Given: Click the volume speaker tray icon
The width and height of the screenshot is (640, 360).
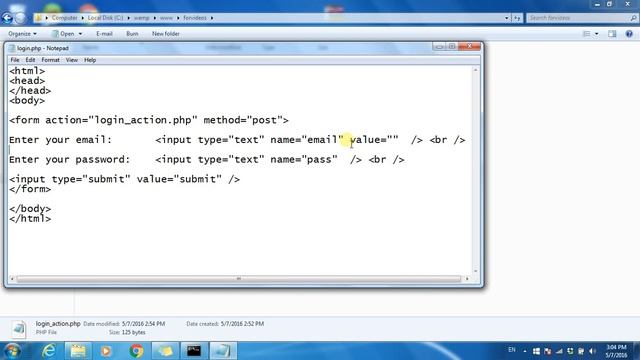Looking at the screenshot, I should pyautogui.click(x=592, y=351).
